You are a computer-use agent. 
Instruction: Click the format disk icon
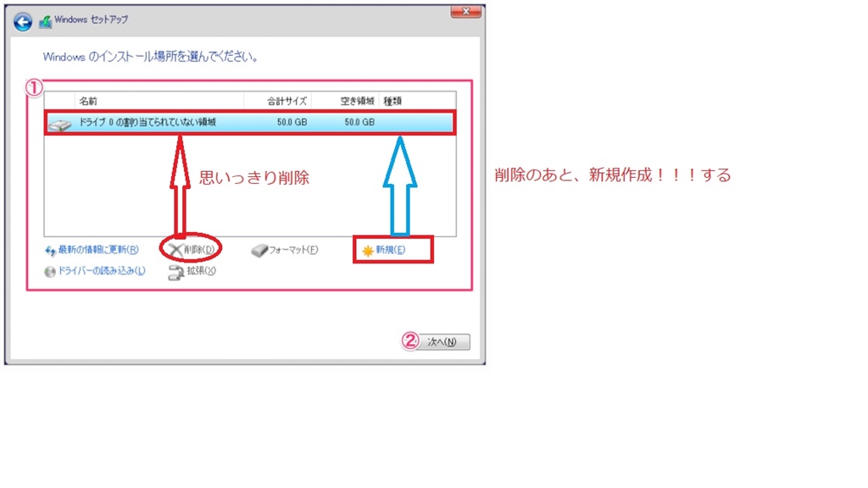point(259,251)
